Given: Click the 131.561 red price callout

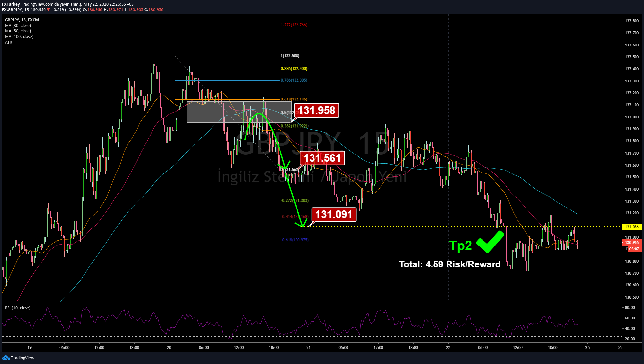Looking at the screenshot, I should point(322,158).
